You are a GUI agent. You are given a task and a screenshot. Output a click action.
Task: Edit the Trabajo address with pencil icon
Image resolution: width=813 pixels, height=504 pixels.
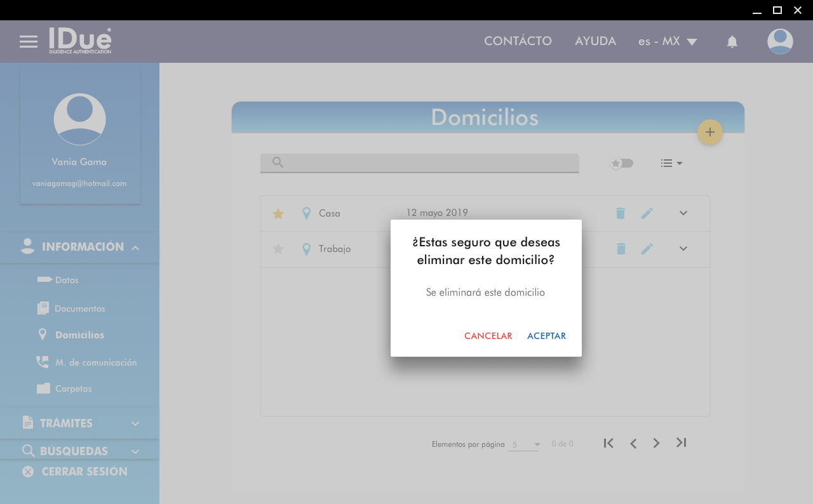point(647,249)
